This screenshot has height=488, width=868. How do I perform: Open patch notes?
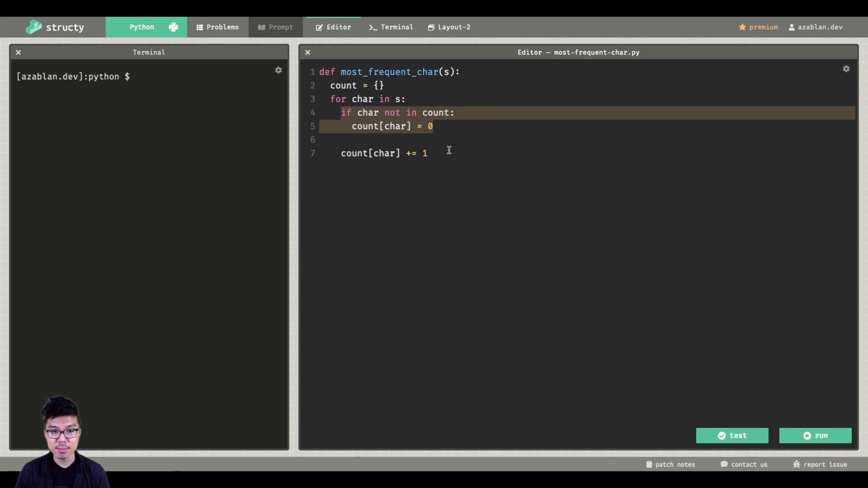(671, 465)
